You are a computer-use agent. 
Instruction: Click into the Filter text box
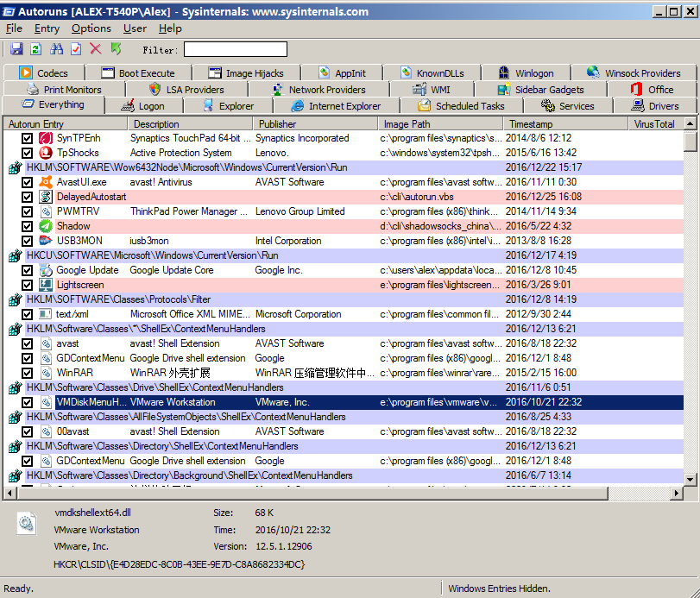pyautogui.click(x=236, y=49)
